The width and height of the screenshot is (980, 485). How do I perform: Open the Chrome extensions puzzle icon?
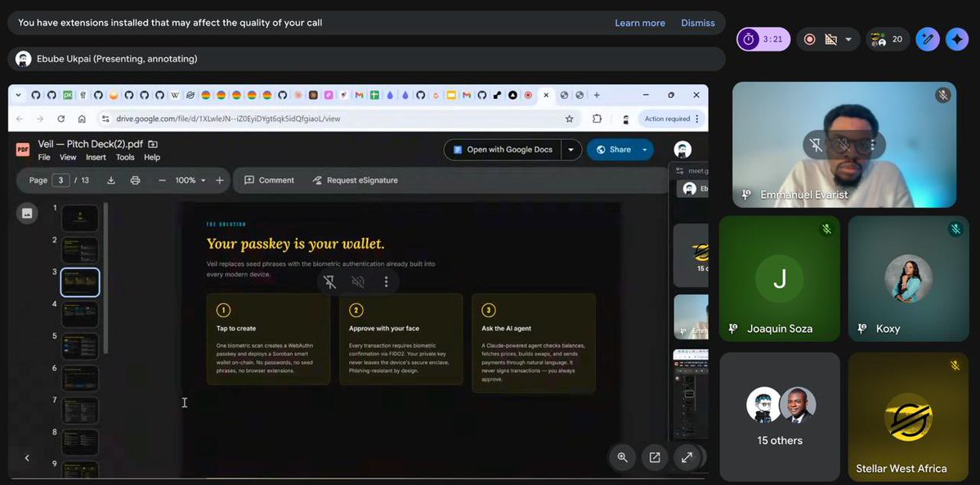point(597,119)
